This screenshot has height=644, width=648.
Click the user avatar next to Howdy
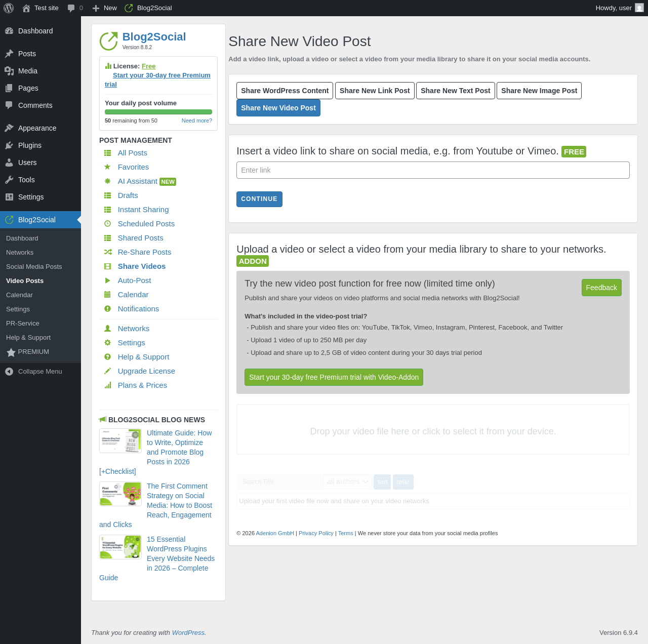click(639, 8)
